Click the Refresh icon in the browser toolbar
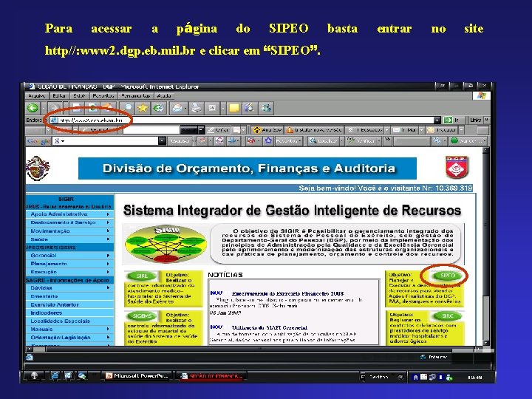The height and width of the screenshot is (399, 532). click(92, 108)
